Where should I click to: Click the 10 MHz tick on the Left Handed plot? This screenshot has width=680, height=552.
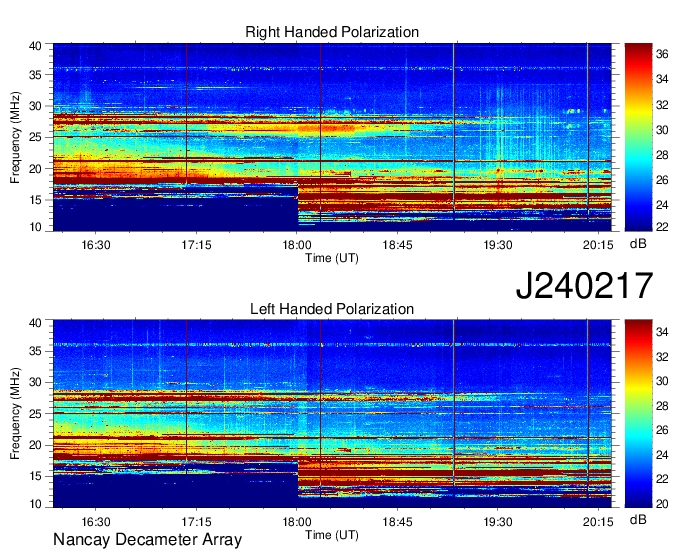pyautogui.click(x=35, y=504)
